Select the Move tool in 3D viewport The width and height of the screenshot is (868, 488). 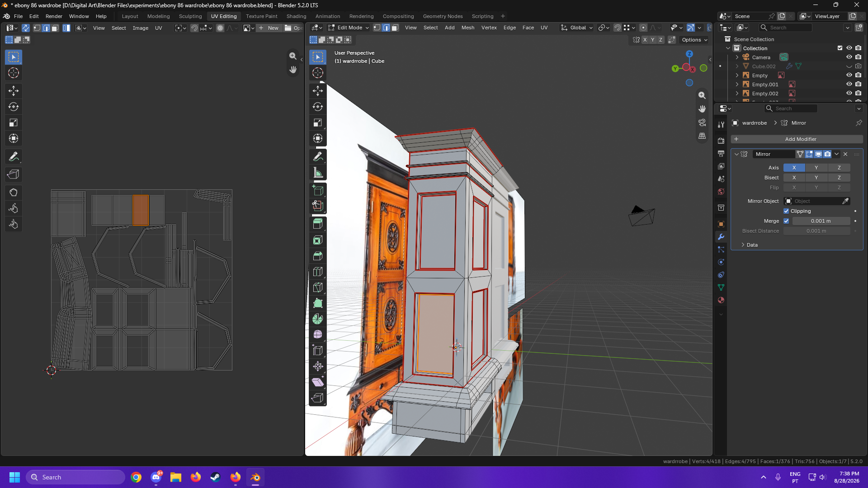point(318,91)
